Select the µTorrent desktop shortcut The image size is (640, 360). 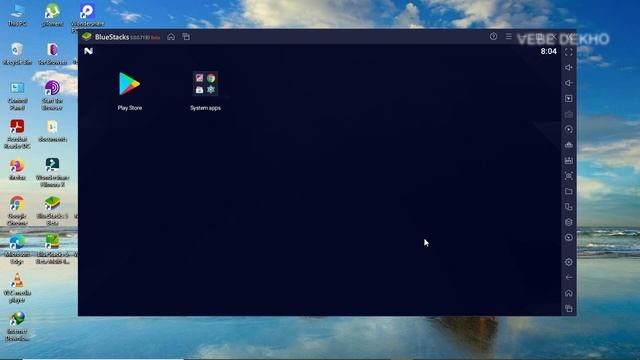tap(53, 15)
